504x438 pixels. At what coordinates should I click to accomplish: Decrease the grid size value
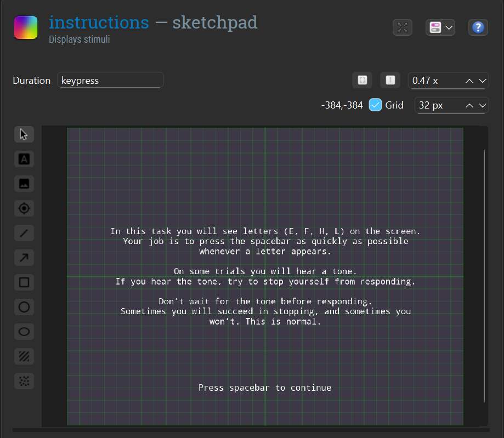(483, 105)
